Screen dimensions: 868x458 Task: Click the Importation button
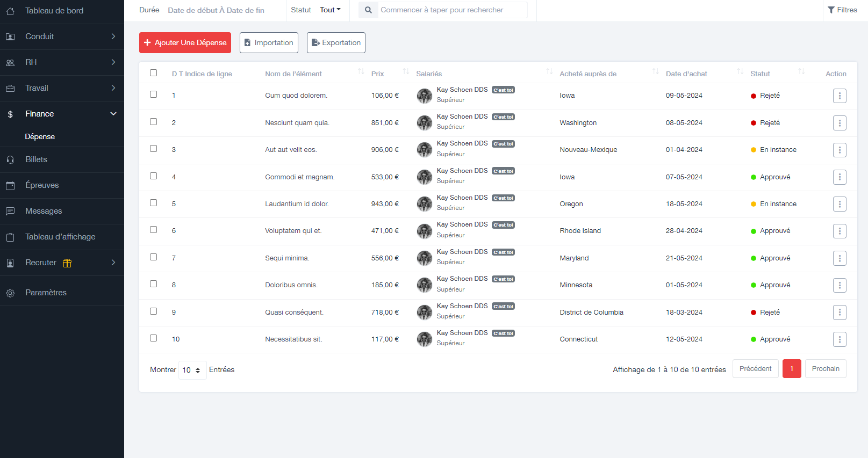(x=269, y=43)
